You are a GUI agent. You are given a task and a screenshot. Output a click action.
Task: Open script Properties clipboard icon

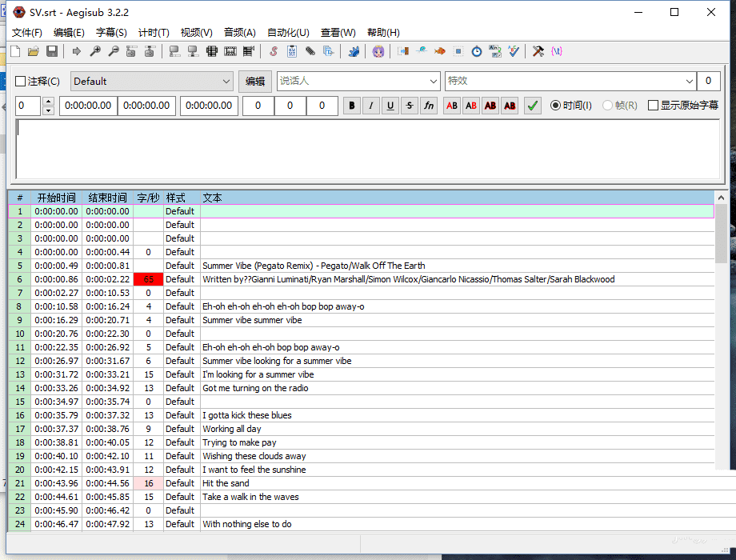[x=292, y=51]
